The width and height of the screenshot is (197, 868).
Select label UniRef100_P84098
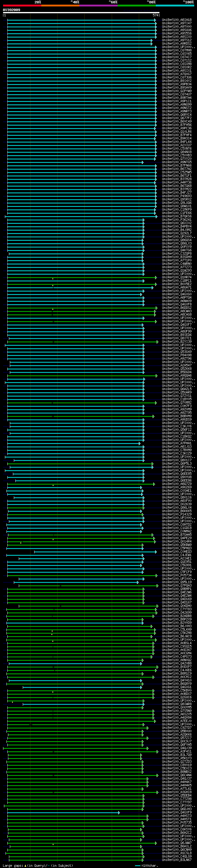coord(177,355)
